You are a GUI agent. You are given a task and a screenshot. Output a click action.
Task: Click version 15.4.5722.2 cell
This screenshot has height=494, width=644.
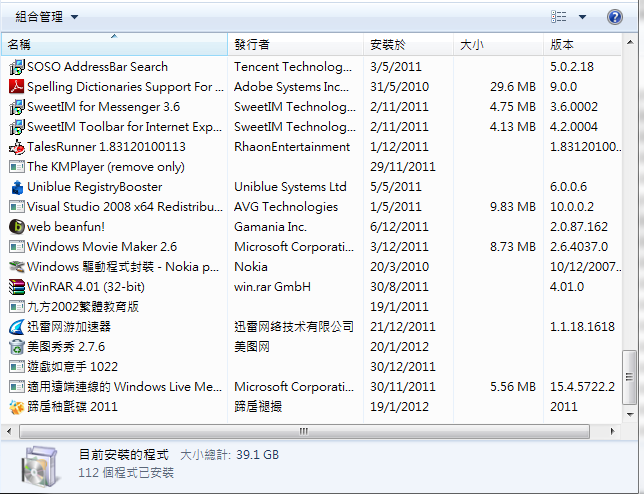click(x=582, y=387)
